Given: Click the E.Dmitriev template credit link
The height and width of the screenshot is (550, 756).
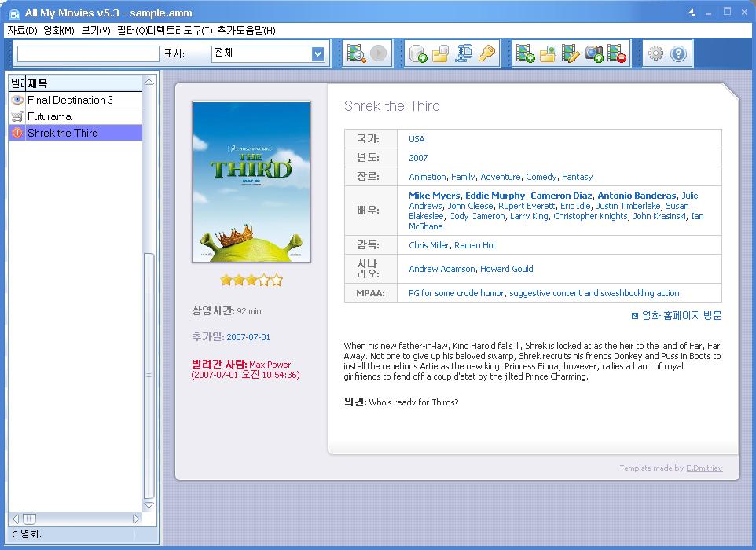Looking at the screenshot, I should point(704,468).
